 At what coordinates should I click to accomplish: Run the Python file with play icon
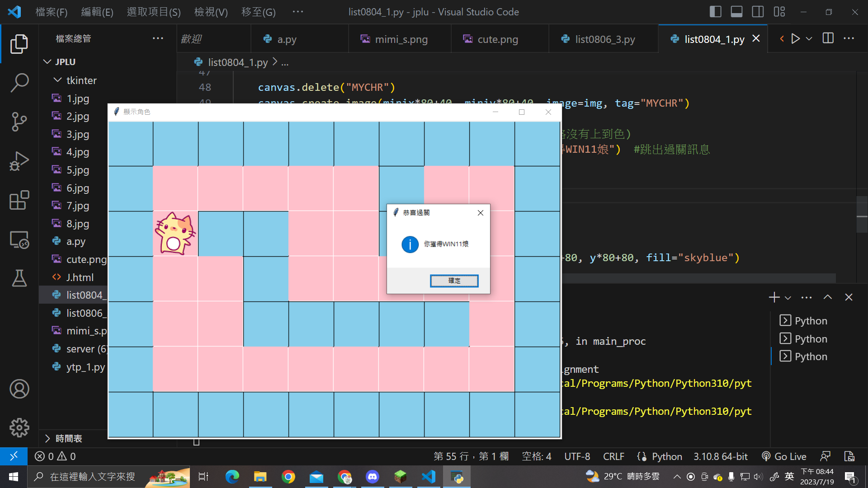tap(796, 39)
